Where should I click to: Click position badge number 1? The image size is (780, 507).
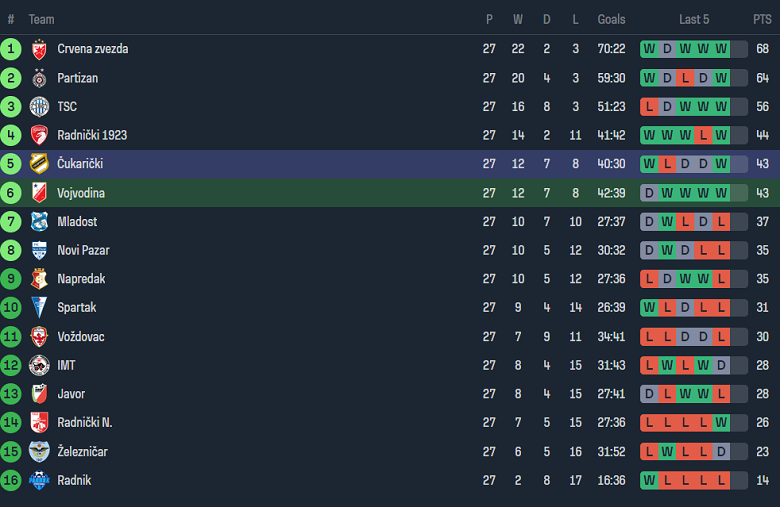point(11,49)
